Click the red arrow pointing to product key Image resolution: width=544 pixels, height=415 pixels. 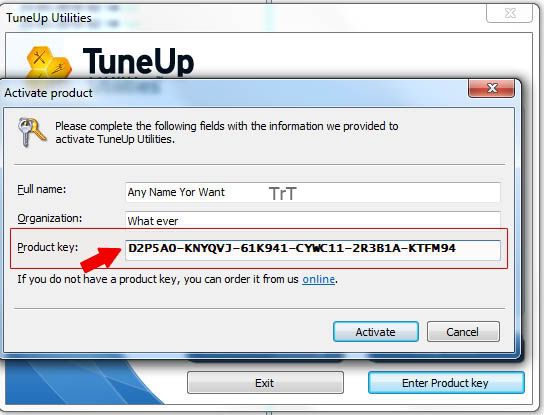100,259
